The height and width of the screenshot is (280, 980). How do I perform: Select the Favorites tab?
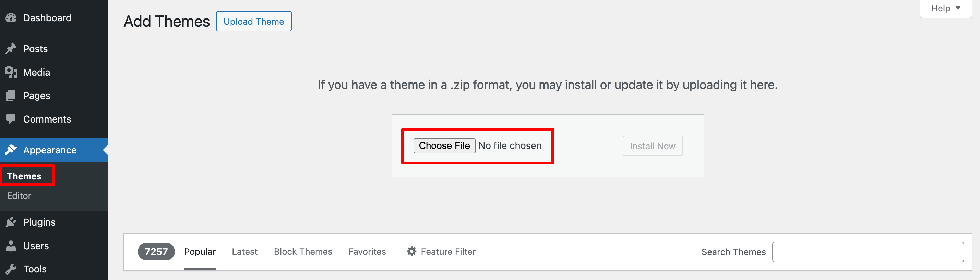pyautogui.click(x=367, y=252)
